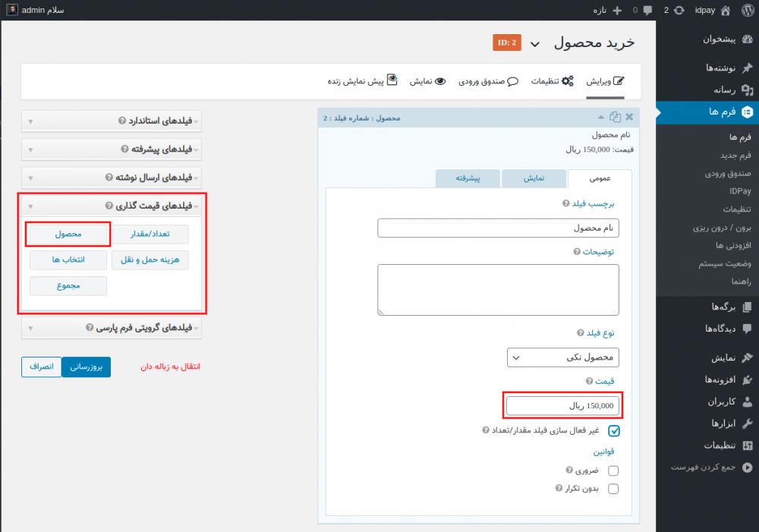Open the idpay site home icon
Image resolution: width=759 pixels, height=532 pixels.
725,10
